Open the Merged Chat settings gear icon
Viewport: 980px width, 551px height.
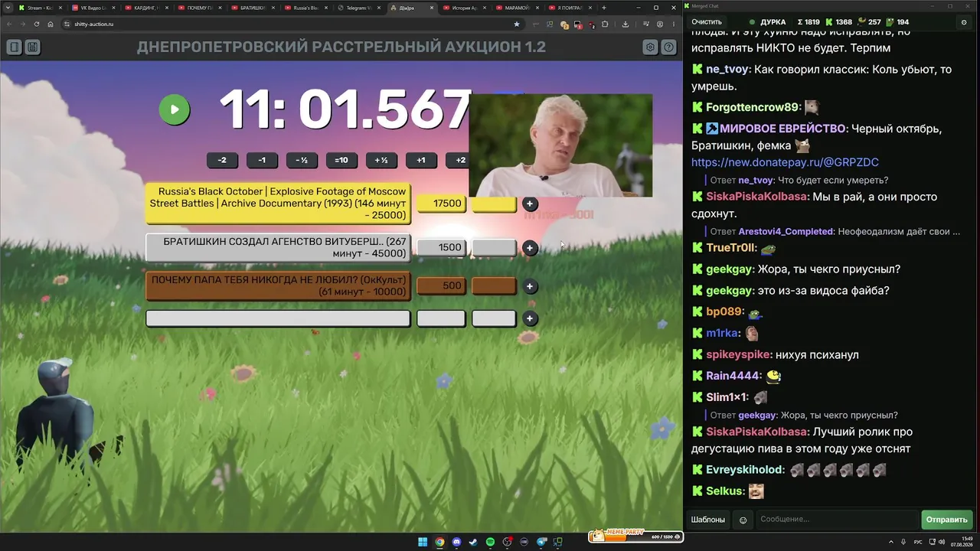(964, 22)
